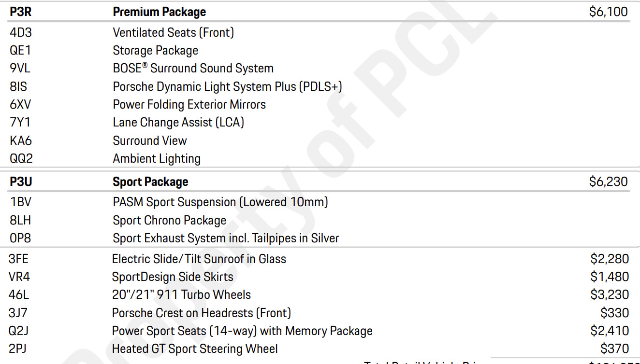
Task: Click the $6,230 Sport Package price
Action: coord(608,182)
